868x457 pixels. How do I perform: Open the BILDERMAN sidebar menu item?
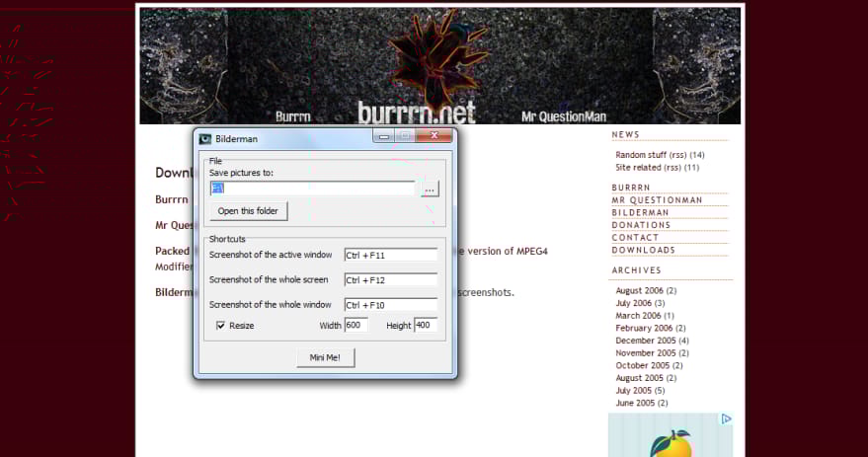[641, 213]
